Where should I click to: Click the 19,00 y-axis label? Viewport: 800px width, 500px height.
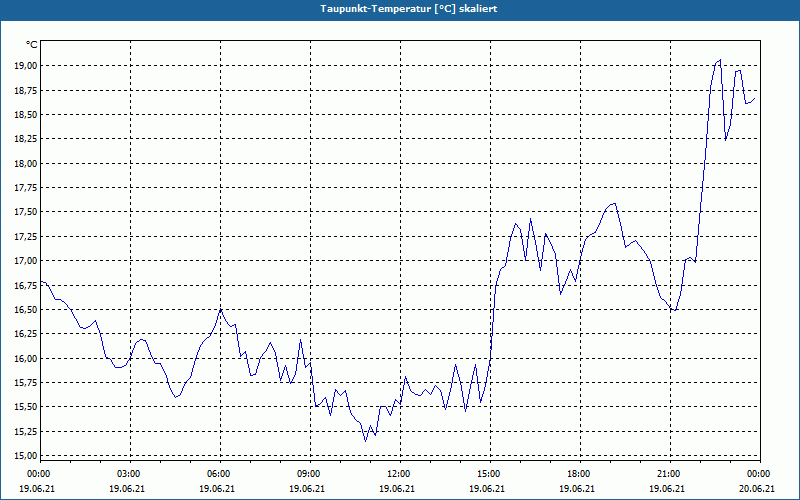pos(27,66)
